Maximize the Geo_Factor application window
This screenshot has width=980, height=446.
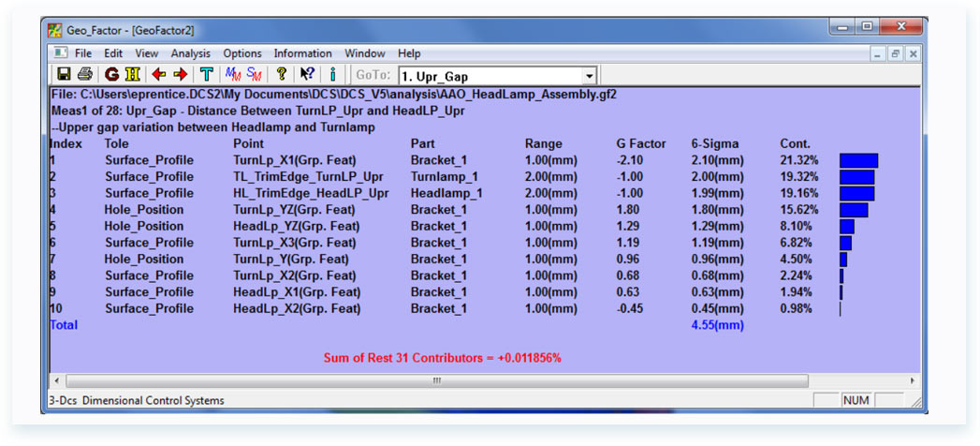(x=867, y=27)
